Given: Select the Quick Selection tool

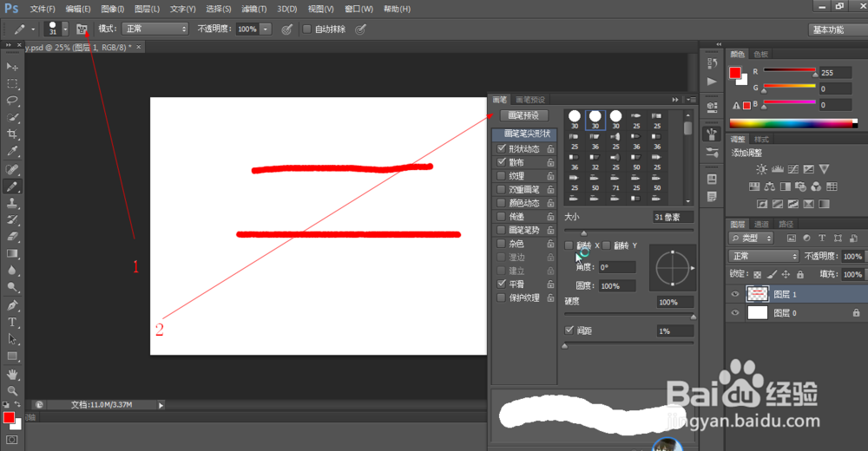Looking at the screenshot, I should [x=12, y=118].
